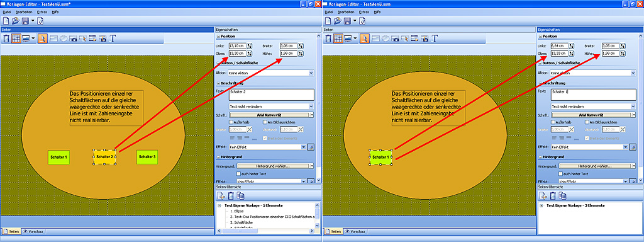Select pointer tool in right Seiten toolbar
The image size is (644, 242).
(x=364, y=38)
